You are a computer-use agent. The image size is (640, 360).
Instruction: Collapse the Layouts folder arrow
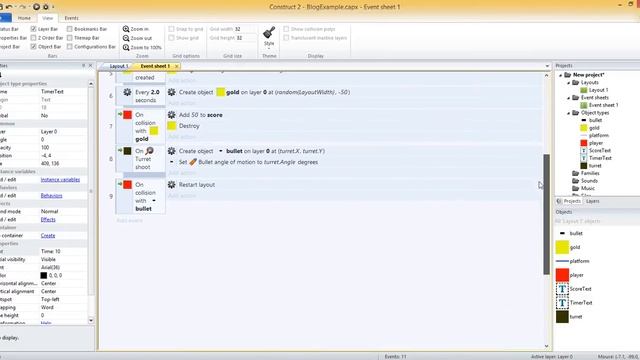569,83
